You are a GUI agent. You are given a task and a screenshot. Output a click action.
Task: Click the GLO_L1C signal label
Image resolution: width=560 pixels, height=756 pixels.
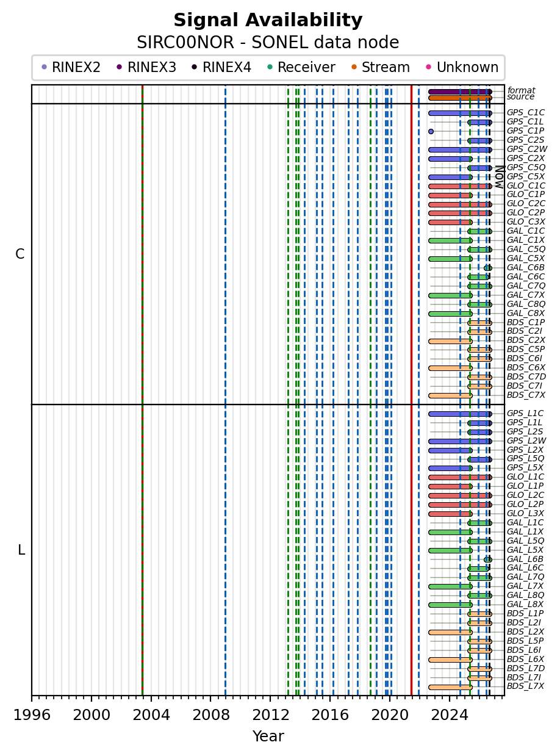pos(526,477)
